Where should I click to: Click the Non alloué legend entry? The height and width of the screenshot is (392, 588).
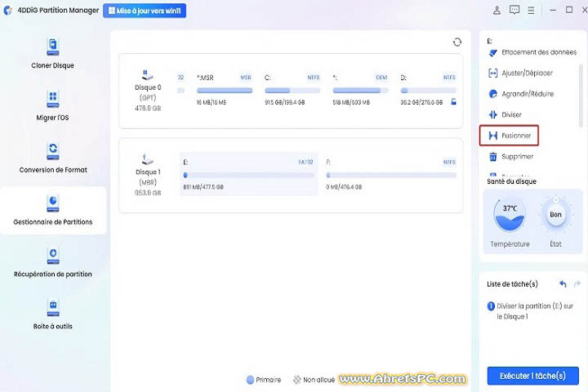(314, 380)
